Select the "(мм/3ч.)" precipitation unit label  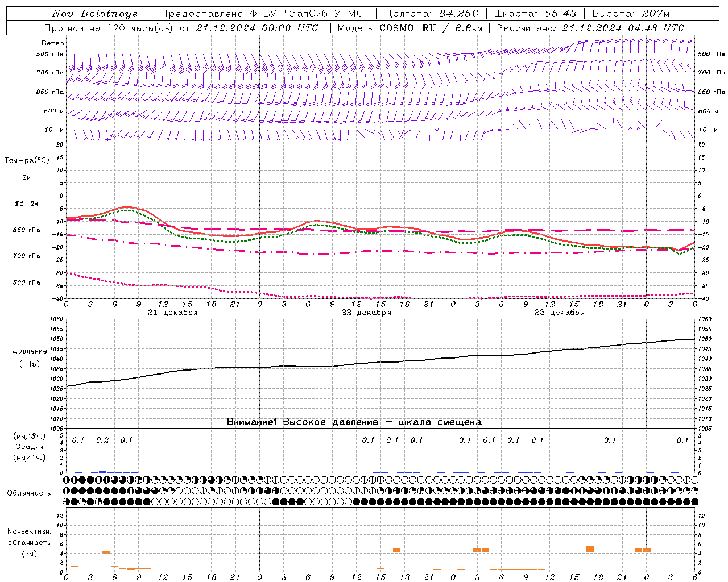click(x=30, y=436)
